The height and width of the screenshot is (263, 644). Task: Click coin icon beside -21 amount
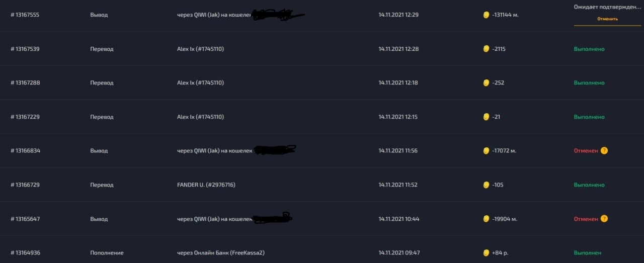pyautogui.click(x=486, y=117)
